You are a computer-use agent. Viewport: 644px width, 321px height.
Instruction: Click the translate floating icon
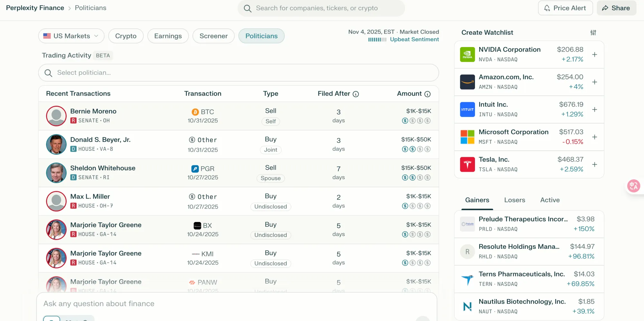pos(633,186)
